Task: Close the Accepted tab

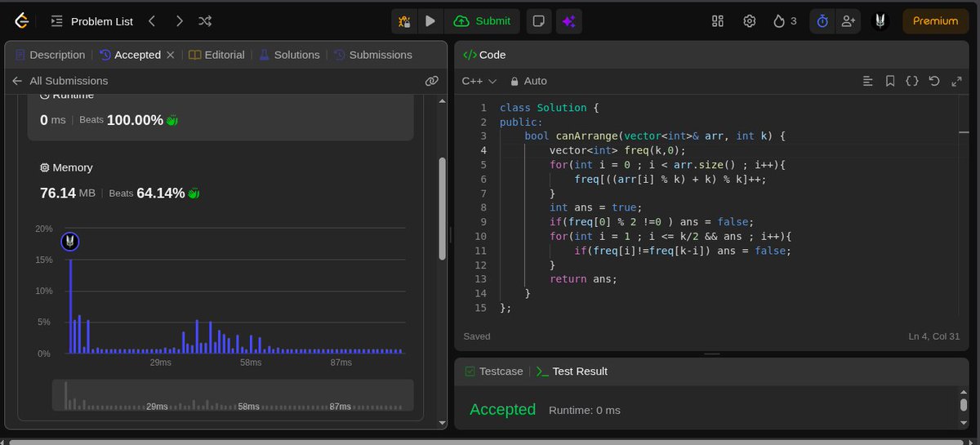Action: [x=171, y=55]
